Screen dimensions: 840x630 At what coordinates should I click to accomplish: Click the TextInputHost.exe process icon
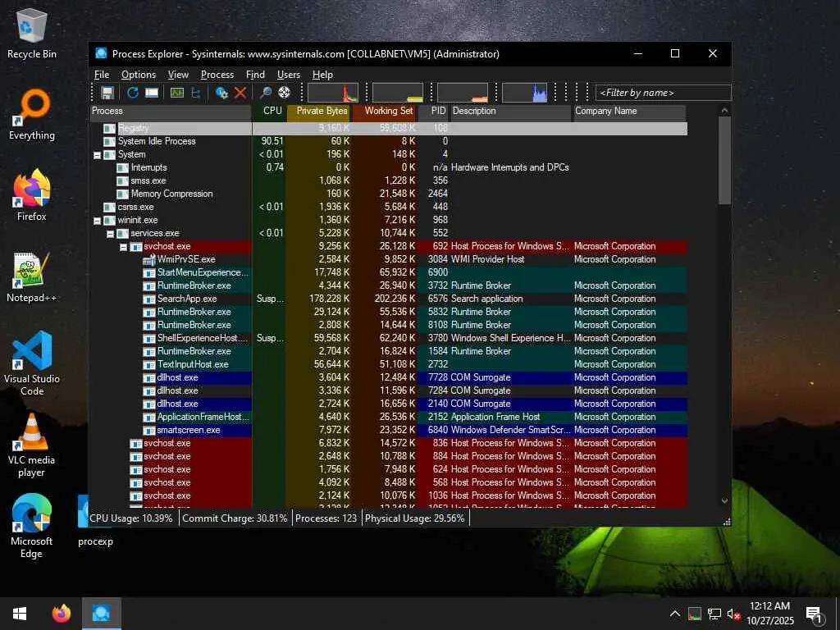(x=149, y=364)
